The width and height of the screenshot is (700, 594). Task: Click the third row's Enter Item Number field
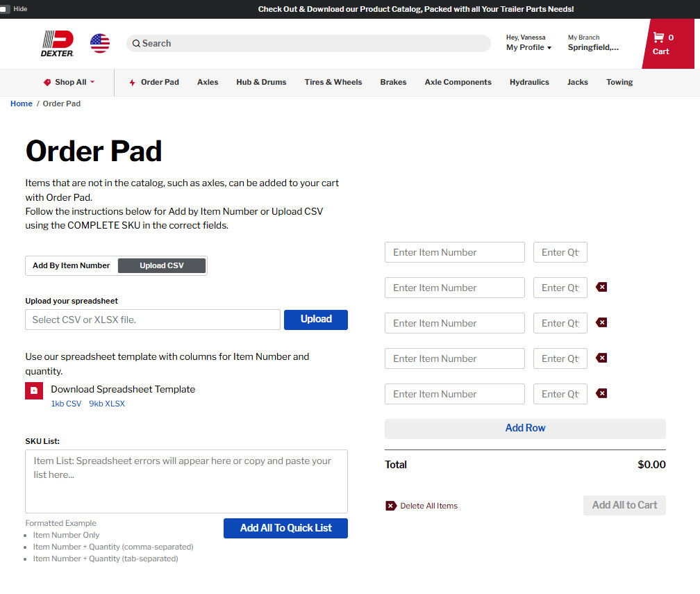tap(454, 323)
